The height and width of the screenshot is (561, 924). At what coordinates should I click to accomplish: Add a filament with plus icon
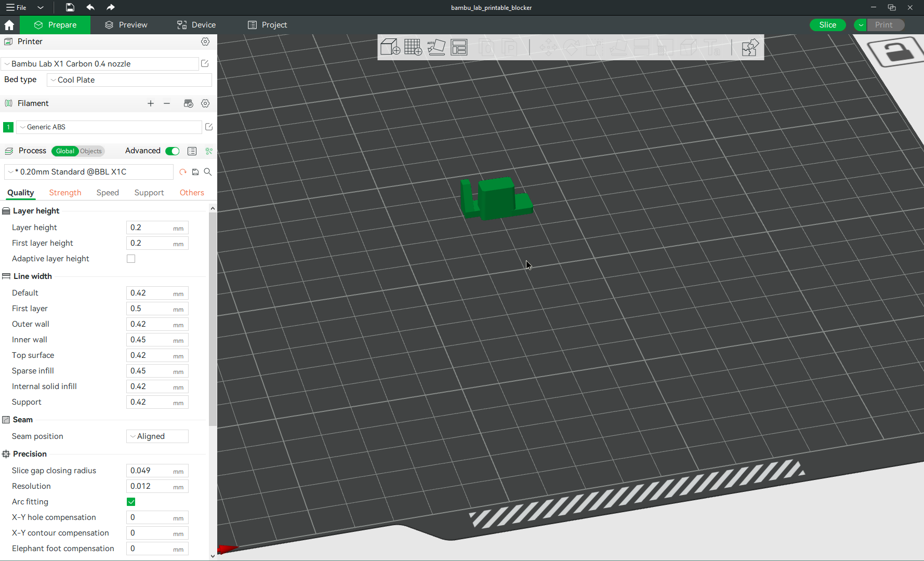pyautogui.click(x=151, y=103)
